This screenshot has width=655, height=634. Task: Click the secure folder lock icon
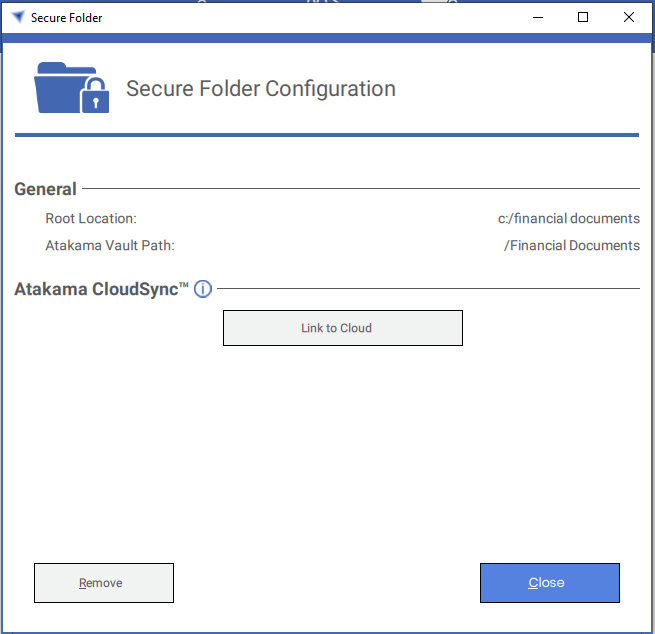point(71,88)
